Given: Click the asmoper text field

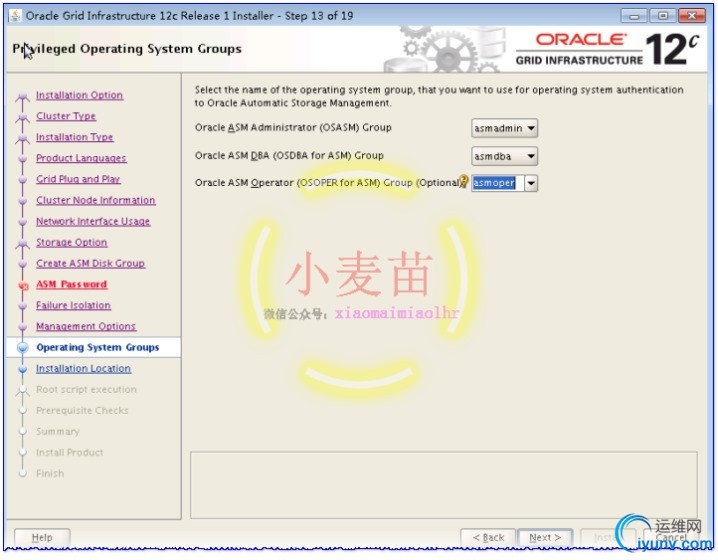Looking at the screenshot, I should [498, 183].
